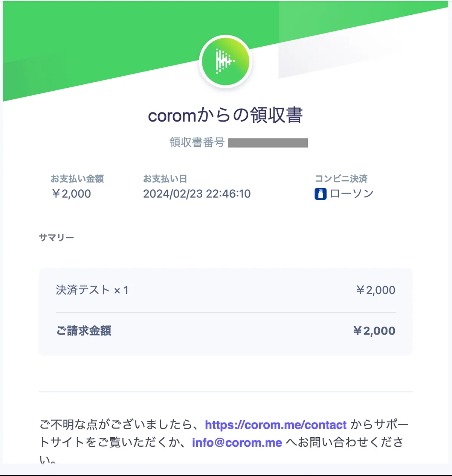Viewport: 452px width, 476px height.
Task: Click the bold ￥2,000 total amount
Action: point(374,331)
